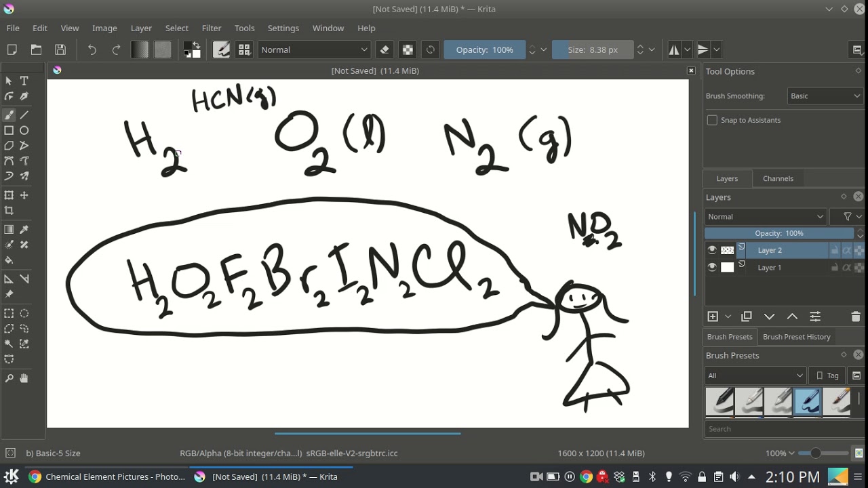Screen dimensions: 868x488
Task: Open the zoom level 100% dropdown
Action: [780, 453]
